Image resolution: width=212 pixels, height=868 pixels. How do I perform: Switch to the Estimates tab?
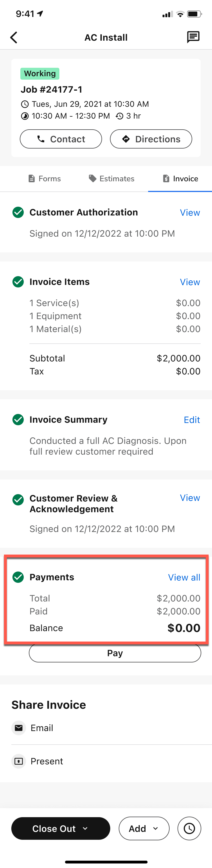click(111, 178)
